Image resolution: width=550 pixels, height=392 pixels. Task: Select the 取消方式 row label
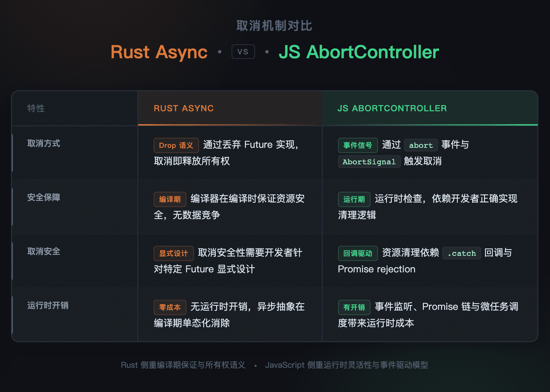[44, 143]
